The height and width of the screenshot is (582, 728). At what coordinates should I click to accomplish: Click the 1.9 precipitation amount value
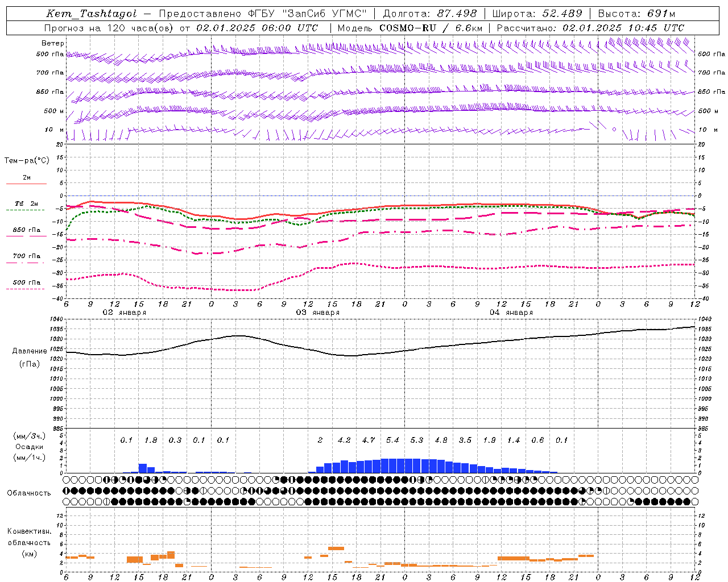click(x=489, y=440)
